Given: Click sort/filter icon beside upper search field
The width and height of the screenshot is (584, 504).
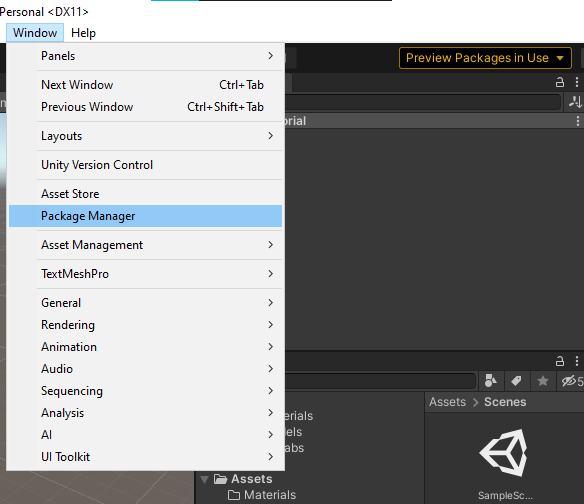Looking at the screenshot, I should pos(575,102).
